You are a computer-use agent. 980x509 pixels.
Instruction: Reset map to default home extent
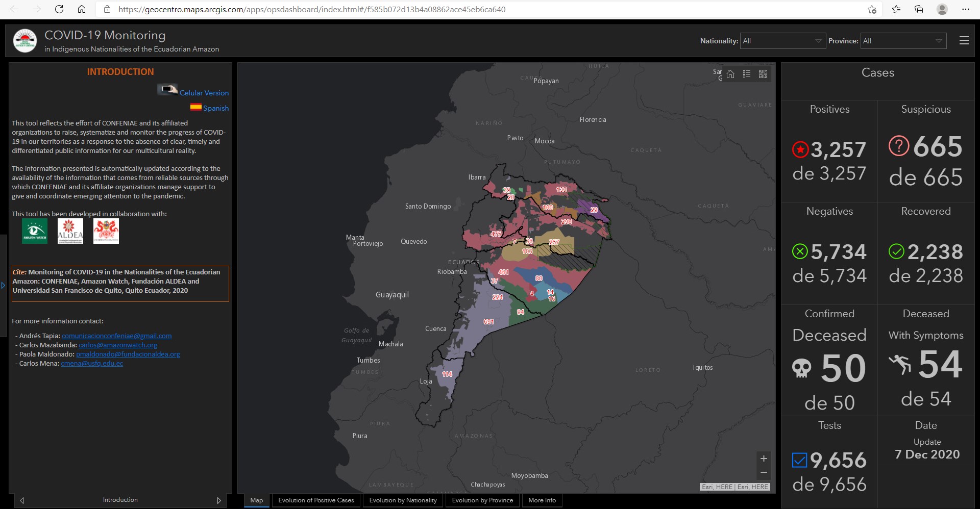[x=730, y=74]
